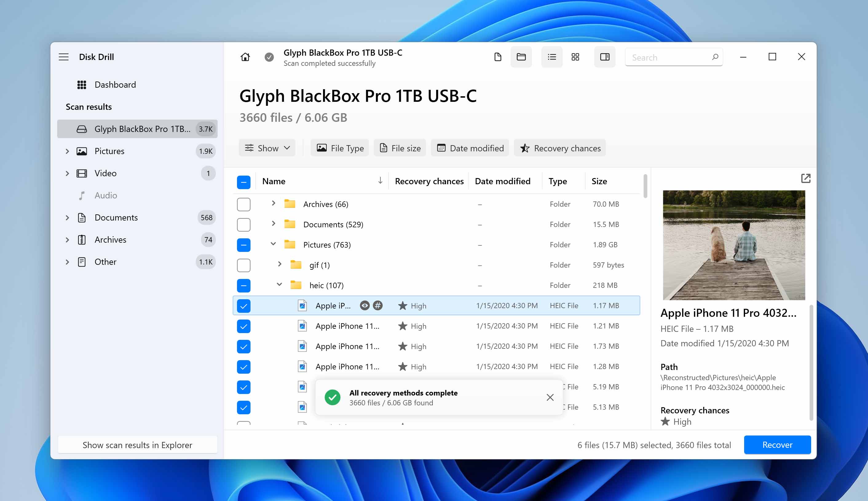This screenshot has width=868, height=501.
Task: Filter by Recovery chances
Action: click(x=560, y=148)
